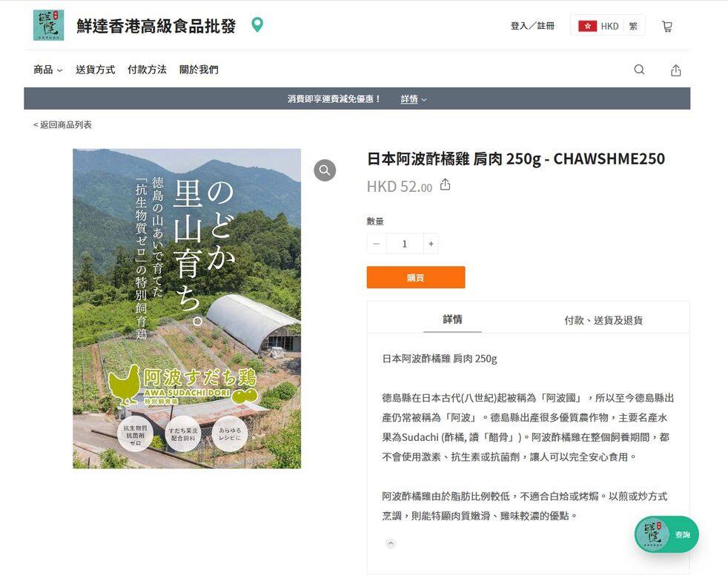
Task: Click 返回商品列表 back link
Action: pos(62,124)
